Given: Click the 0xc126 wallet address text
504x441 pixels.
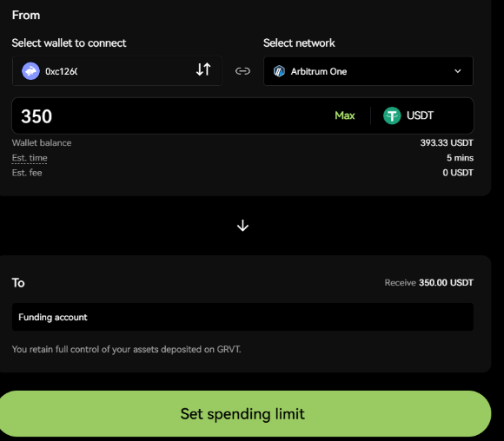Looking at the screenshot, I should [x=61, y=71].
